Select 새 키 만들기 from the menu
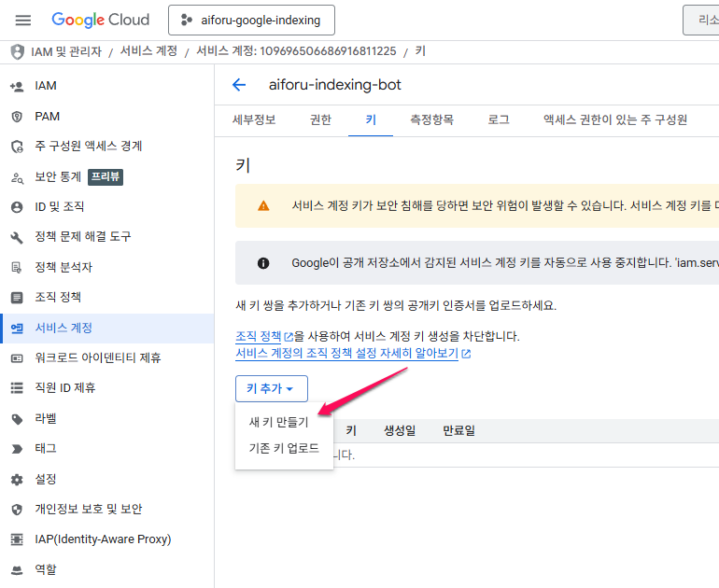Viewport: 719px width, 588px height. pos(278,422)
